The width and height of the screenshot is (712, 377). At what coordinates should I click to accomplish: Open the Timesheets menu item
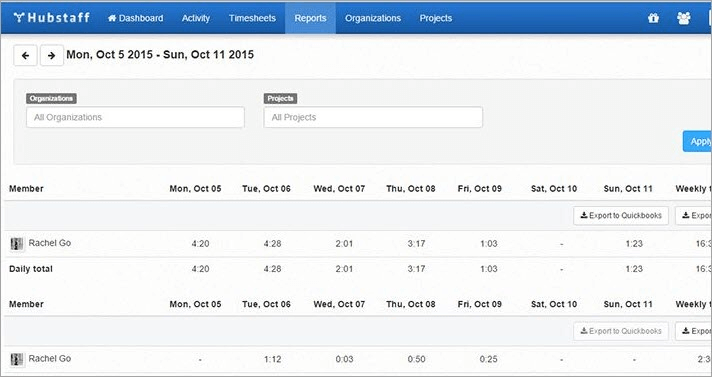point(252,18)
